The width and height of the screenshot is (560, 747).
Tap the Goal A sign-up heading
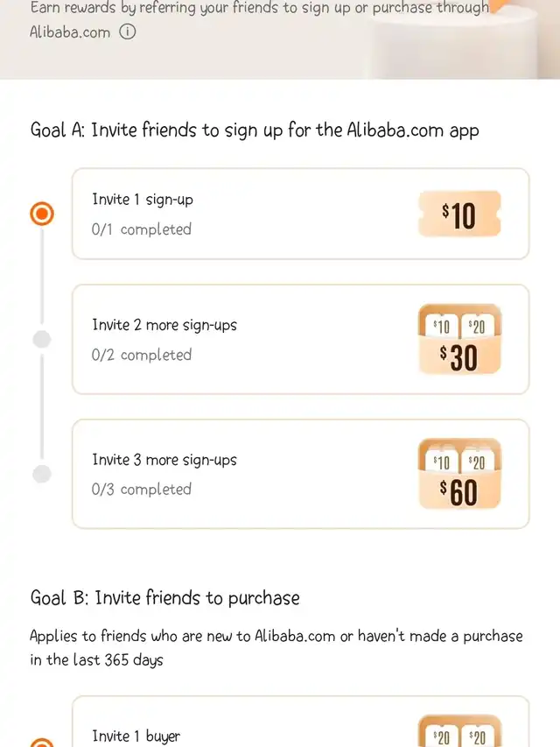tap(255, 130)
